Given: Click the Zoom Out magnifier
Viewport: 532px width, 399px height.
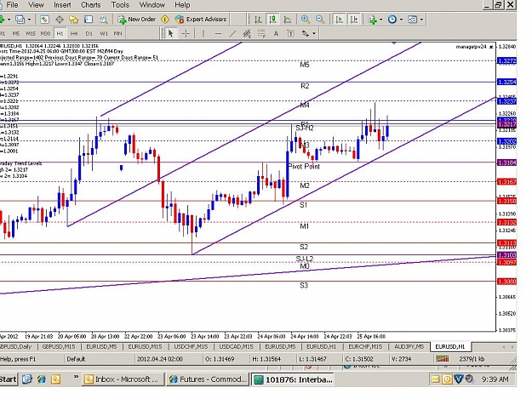Looking at the screenshot, I should (x=320, y=20).
